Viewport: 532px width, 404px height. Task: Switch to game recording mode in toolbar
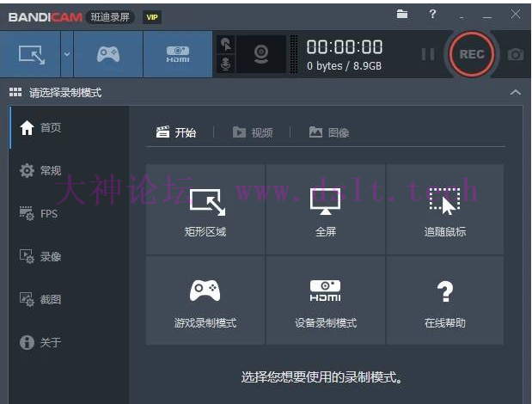point(107,54)
